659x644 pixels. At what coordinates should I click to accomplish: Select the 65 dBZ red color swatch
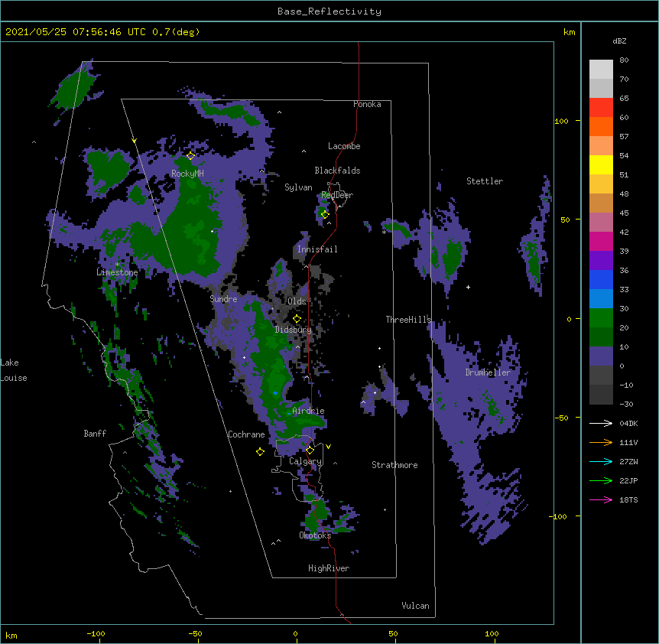(601, 107)
